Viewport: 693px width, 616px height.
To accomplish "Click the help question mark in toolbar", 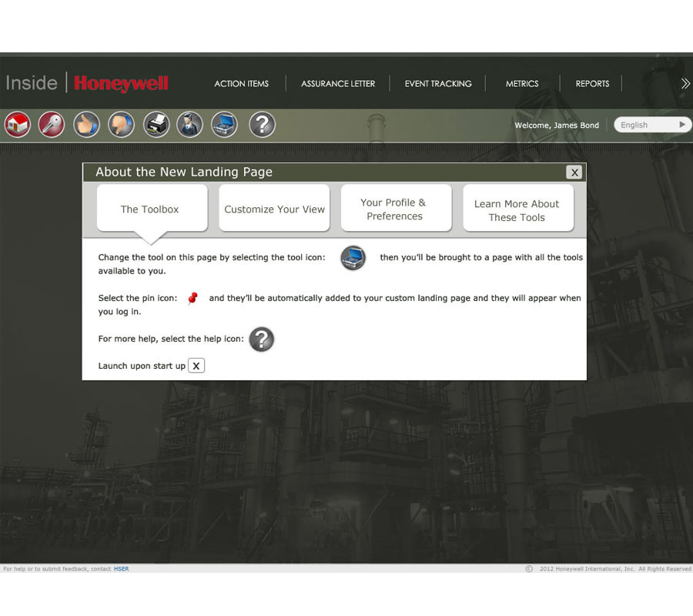I will click(x=262, y=124).
